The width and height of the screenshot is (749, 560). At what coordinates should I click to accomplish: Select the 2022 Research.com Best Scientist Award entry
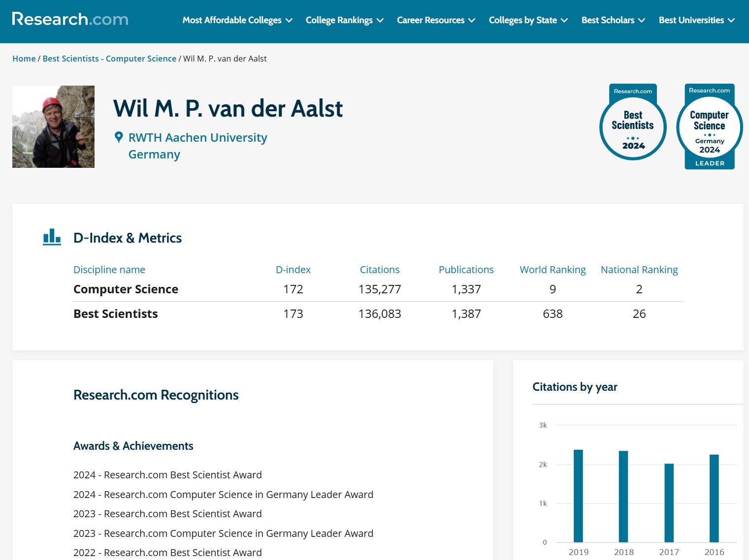[167, 553]
